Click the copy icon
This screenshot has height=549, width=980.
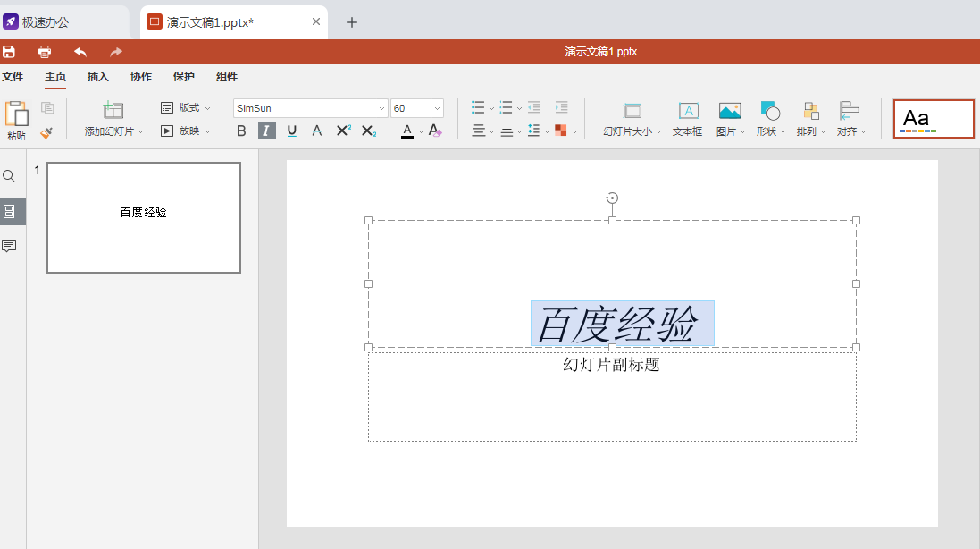47,108
